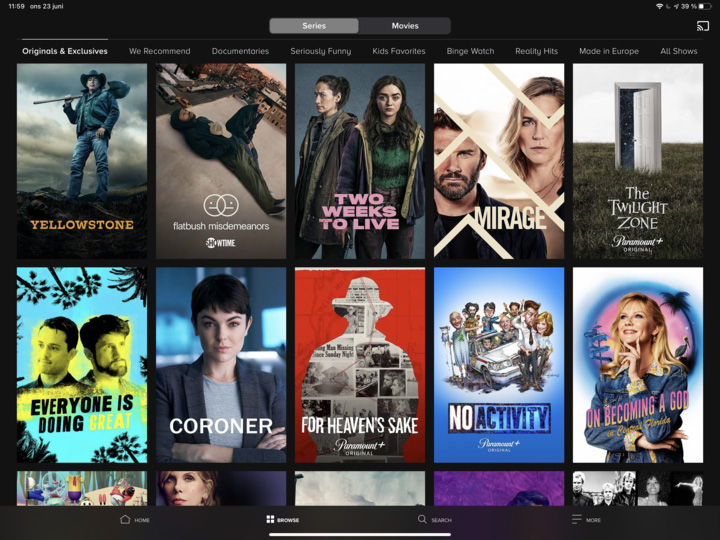
Task: Tap the battery indicator icon
Action: pyautogui.click(x=704, y=6)
